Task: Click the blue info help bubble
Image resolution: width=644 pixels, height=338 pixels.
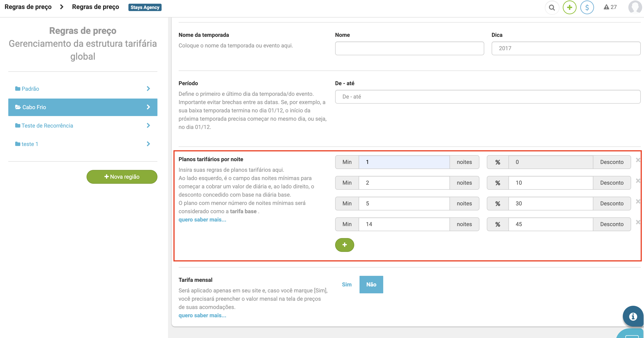Action: coord(633,316)
